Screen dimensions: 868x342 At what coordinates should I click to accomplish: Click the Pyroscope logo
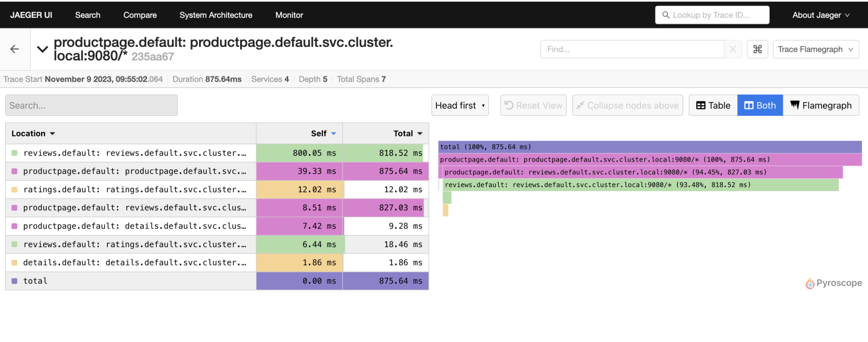[833, 283]
